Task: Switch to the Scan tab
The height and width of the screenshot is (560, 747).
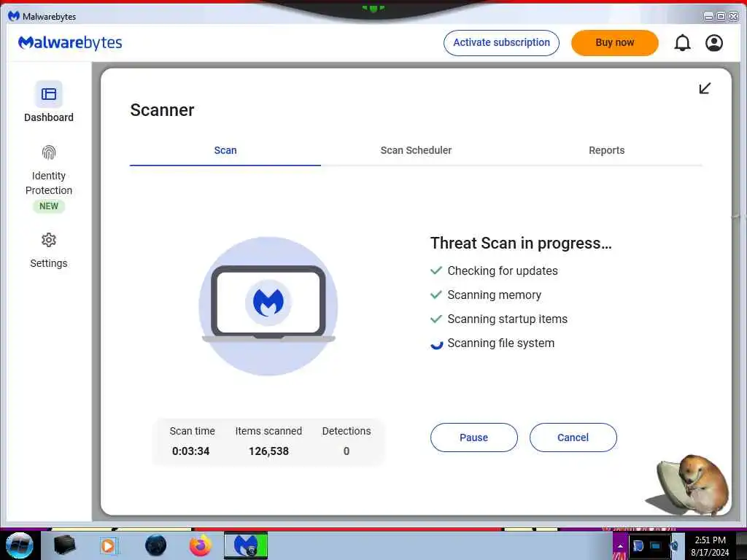Action: [x=225, y=150]
